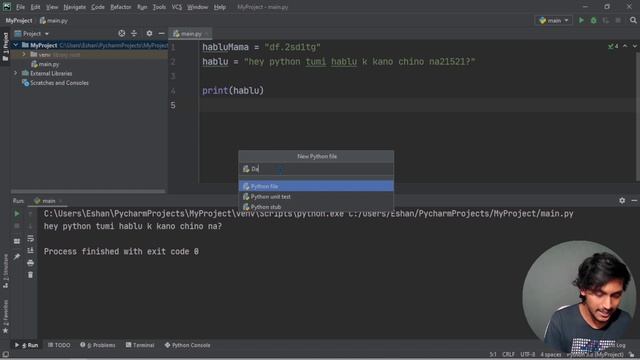Open the View menu

click(52, 7)
